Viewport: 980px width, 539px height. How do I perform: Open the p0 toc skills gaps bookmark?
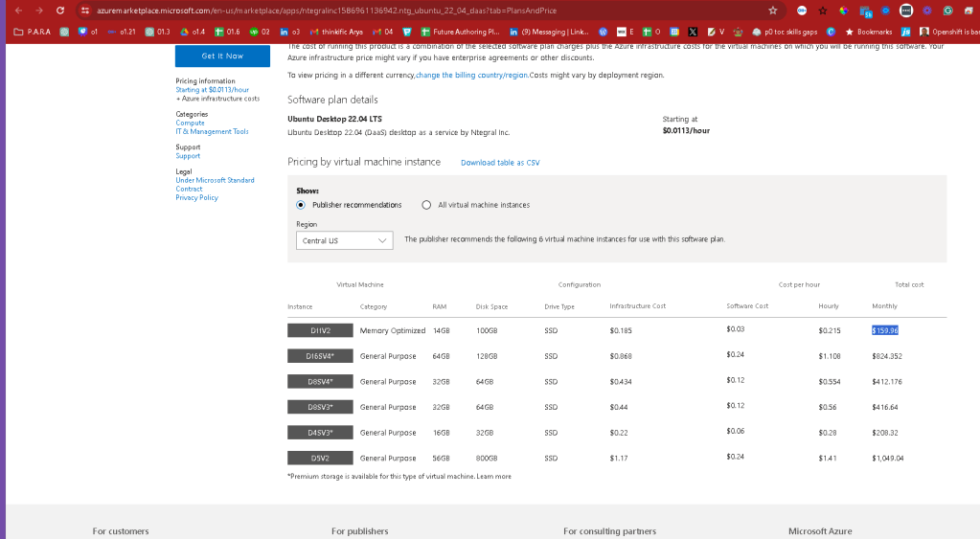(x=785, y=32)
